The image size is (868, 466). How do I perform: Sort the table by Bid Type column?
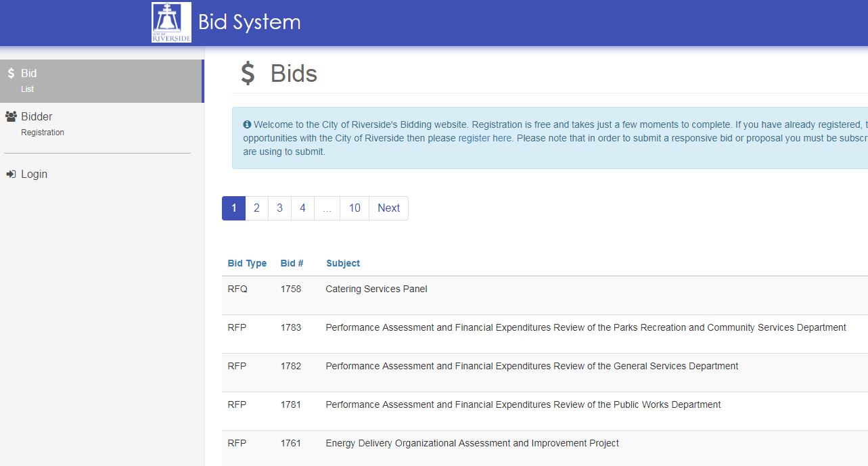coord(247,263)
